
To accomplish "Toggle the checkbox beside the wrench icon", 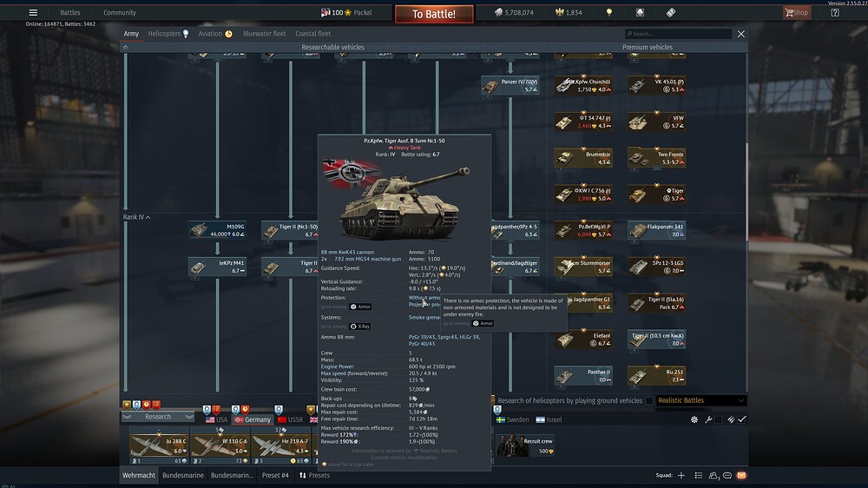I will pyautogui.click(x=719, y=419).
